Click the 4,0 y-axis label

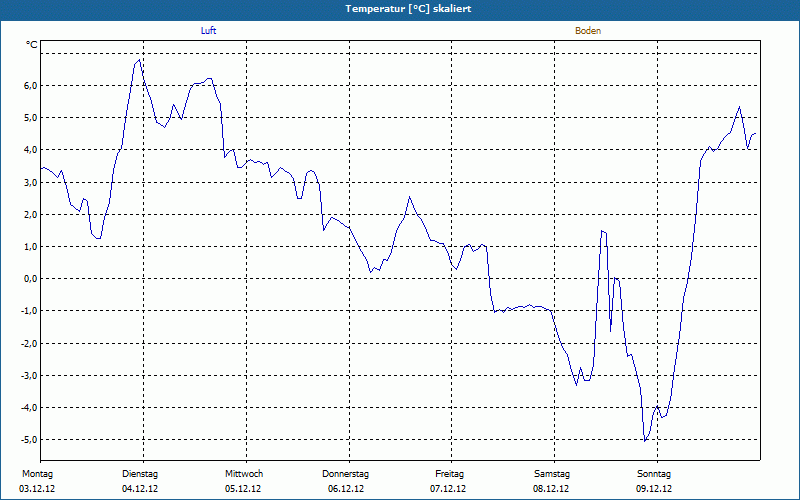(30, 150)
